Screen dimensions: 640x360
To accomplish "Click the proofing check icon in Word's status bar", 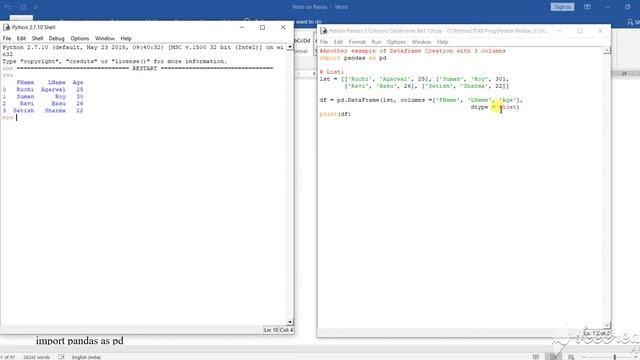I will tap(61, 357).
